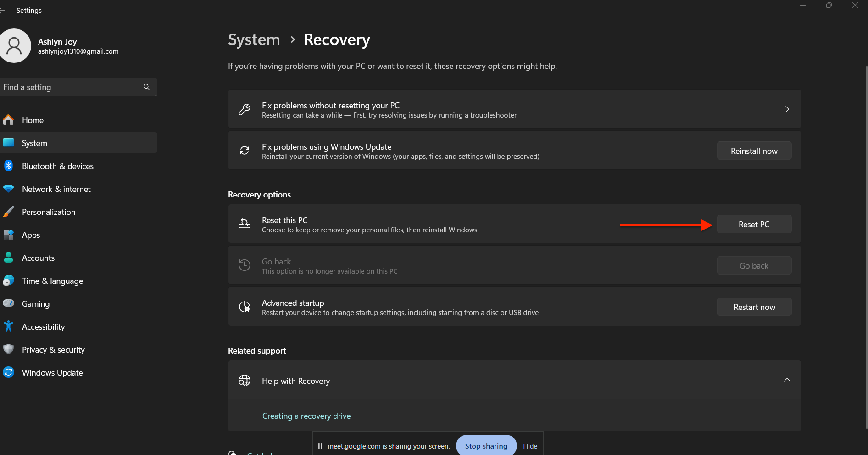Click the Privacy & security shield icon
Image resolution: width=868 pixels, height=455 pixels.
tap(8, 349)
